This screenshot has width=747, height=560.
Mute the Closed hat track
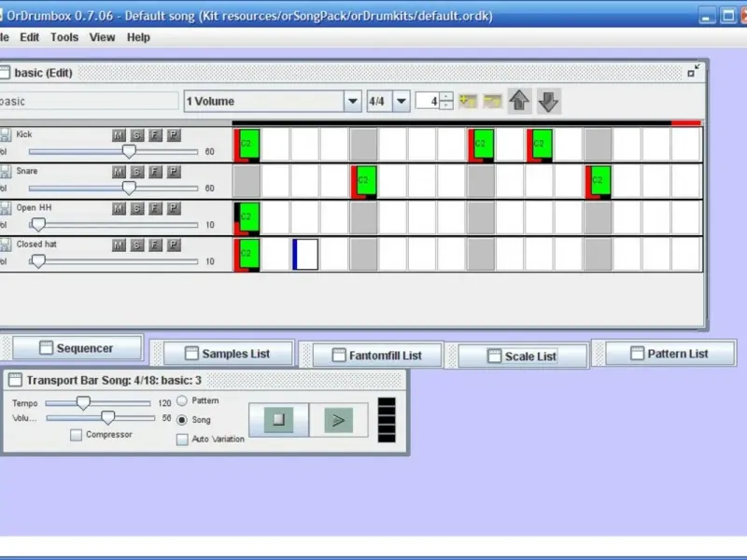[x=119, y=245]
